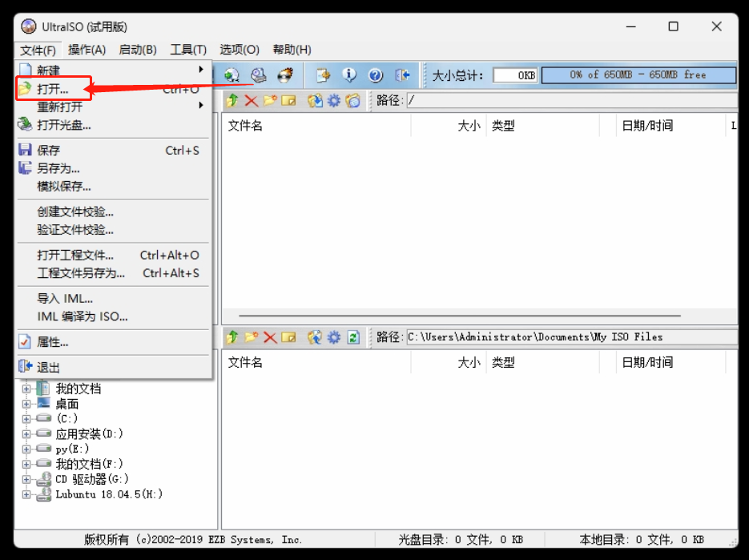Screen dimensions: 749x560
Task: Expand the 我的文档 tree node
Action: coord(26,389)
